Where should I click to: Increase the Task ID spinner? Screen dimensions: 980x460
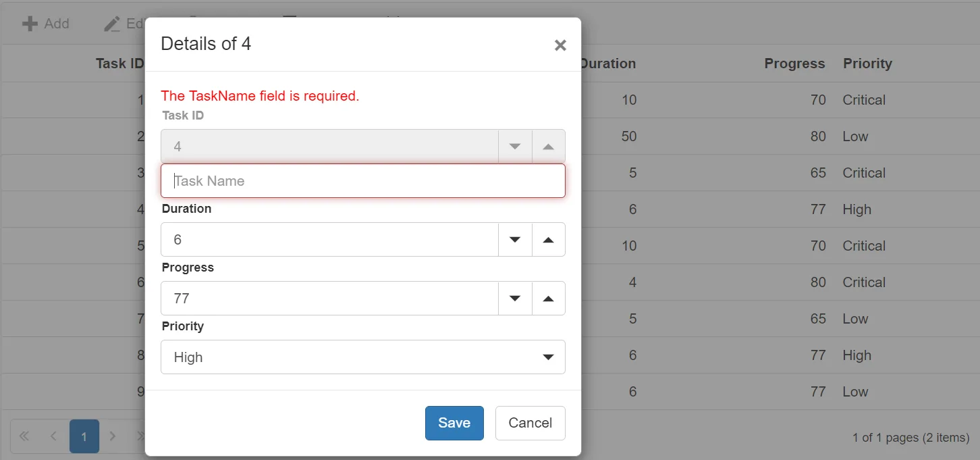(548, 146)
